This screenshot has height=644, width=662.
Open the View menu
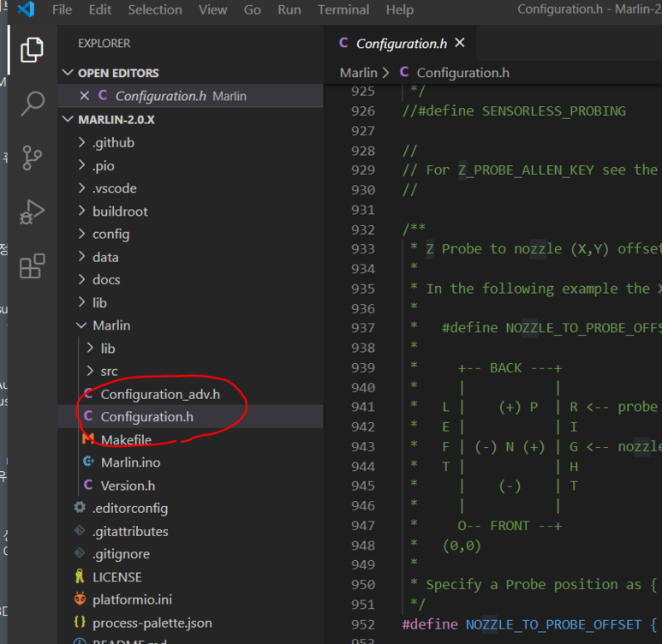(212, 9)
